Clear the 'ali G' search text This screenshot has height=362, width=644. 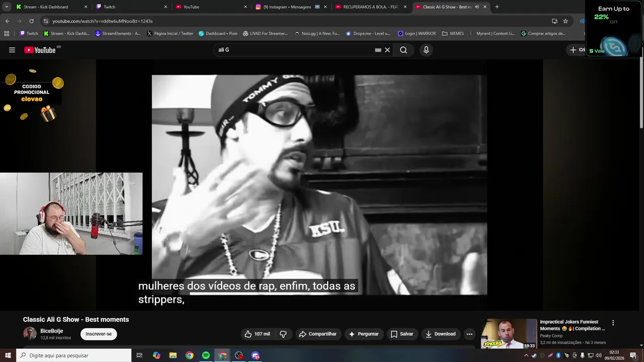387,50
